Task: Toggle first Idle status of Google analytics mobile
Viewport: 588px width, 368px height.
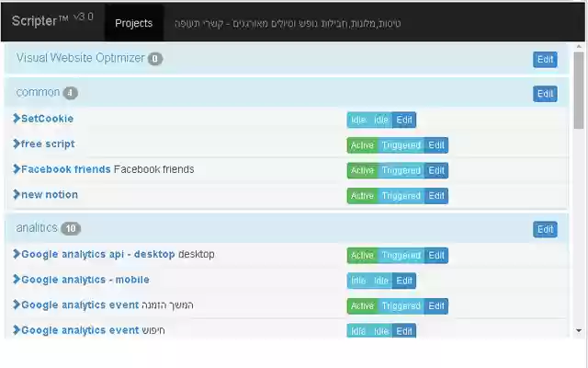Action: pos(358,281)
